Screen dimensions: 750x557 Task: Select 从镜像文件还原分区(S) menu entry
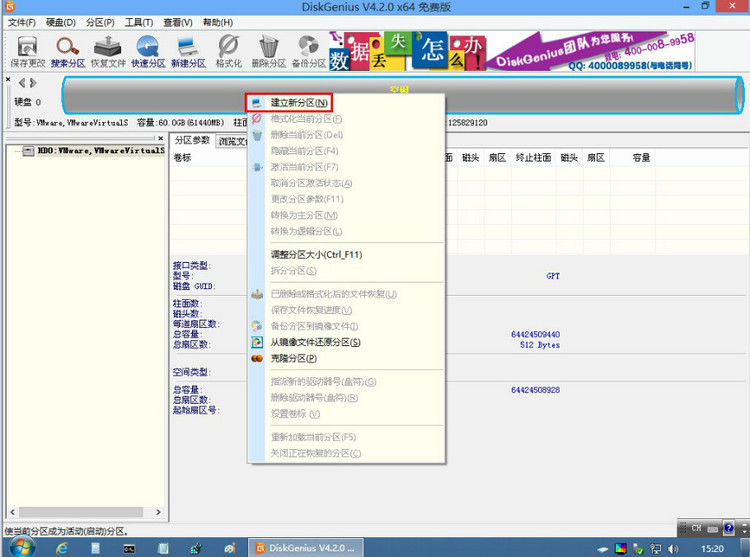(x=315, y=342)
